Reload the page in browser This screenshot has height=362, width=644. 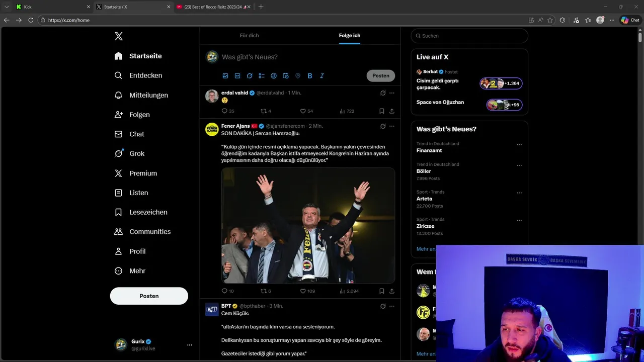(31, 20)
